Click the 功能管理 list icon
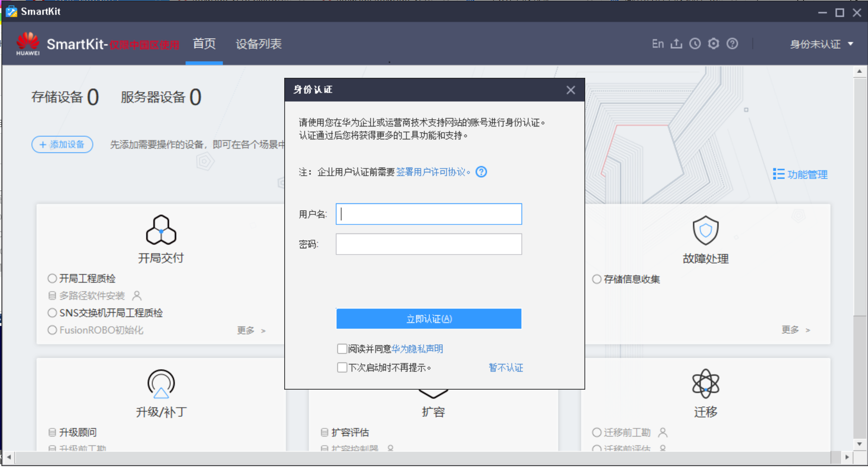Image resolution: width=868 pixels, height=467 pixels. (x=779, y=174)
